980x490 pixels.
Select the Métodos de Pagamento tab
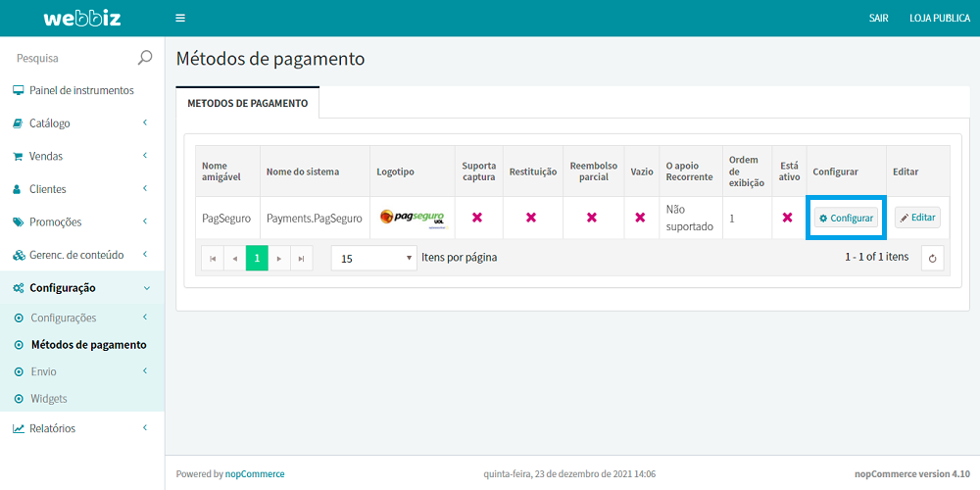(x=247, y=103)
